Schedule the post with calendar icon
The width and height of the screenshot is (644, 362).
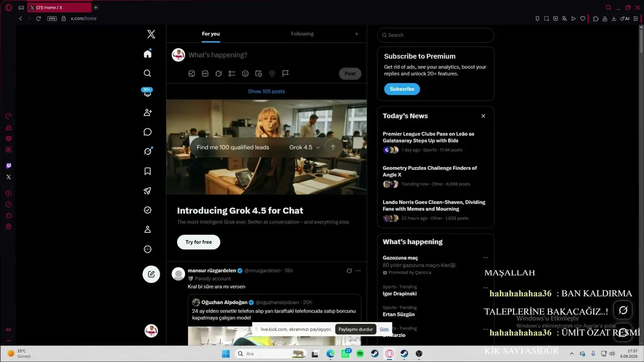[x=259, y=73]
